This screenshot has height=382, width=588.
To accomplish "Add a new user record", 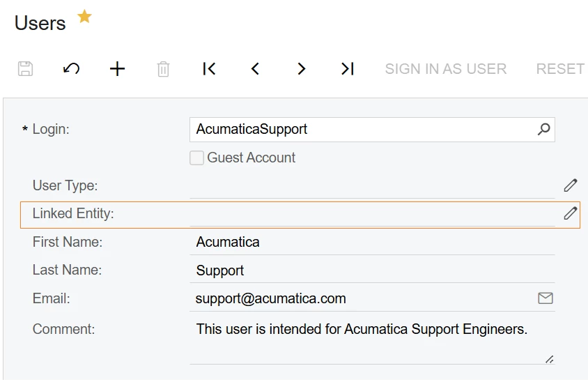I will pyautogui.click(x=118, y=69).
